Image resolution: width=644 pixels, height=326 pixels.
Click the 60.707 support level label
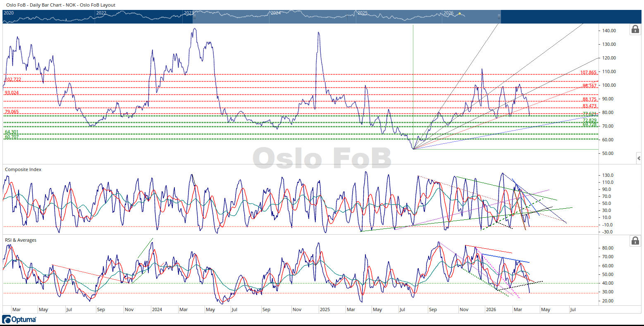point(12,137)
